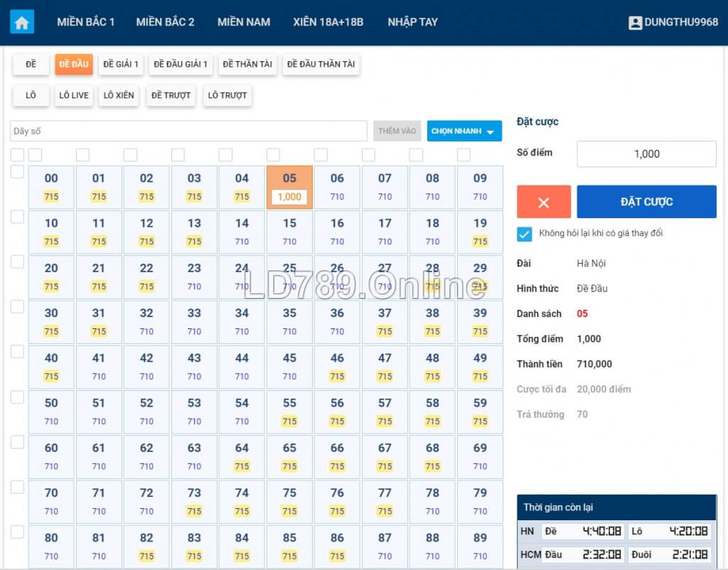Check the row checkbox beside number 30
The width and height of the screenshot is (728, 570).
coord(17,306)
